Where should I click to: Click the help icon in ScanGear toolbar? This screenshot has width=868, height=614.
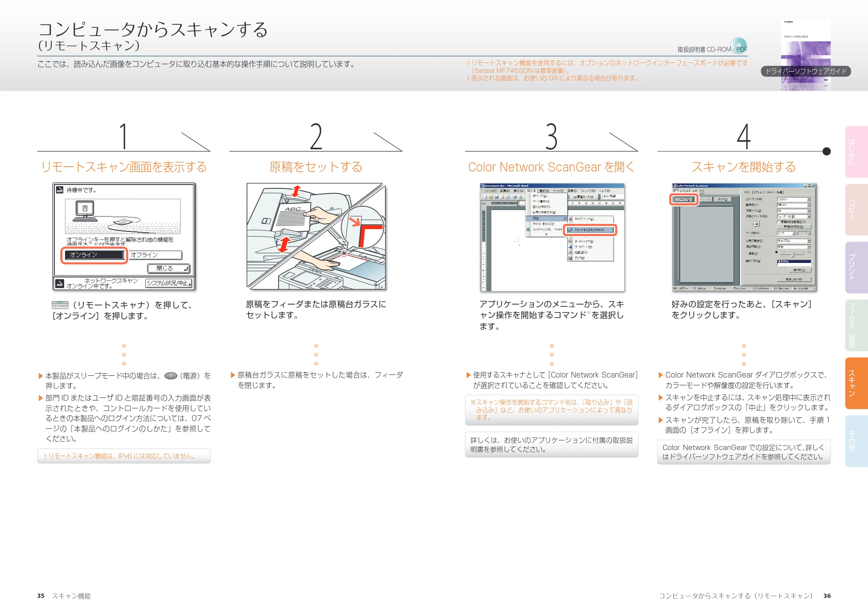click(701, 191)
